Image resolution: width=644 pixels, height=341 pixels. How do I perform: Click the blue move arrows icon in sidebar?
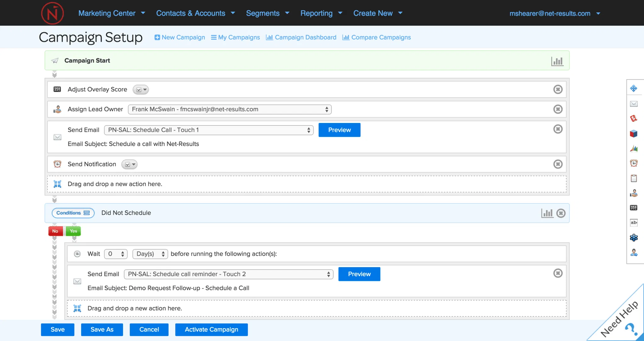click(634, 88)
